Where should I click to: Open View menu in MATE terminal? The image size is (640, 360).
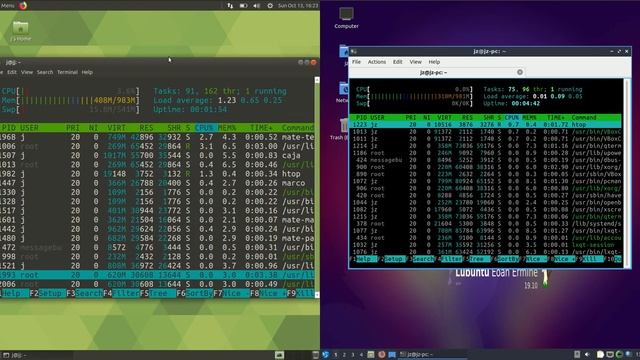coord(27,72)
